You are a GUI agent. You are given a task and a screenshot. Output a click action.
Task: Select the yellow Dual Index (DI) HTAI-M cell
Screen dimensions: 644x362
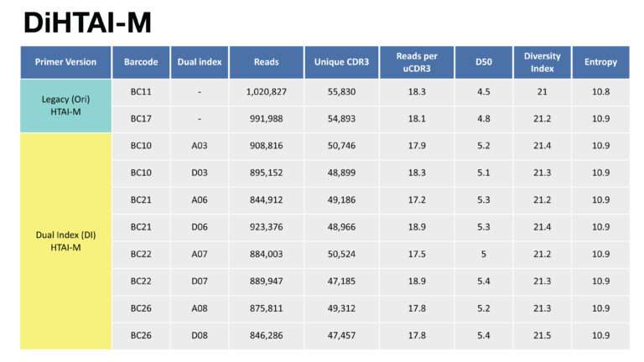65,241
